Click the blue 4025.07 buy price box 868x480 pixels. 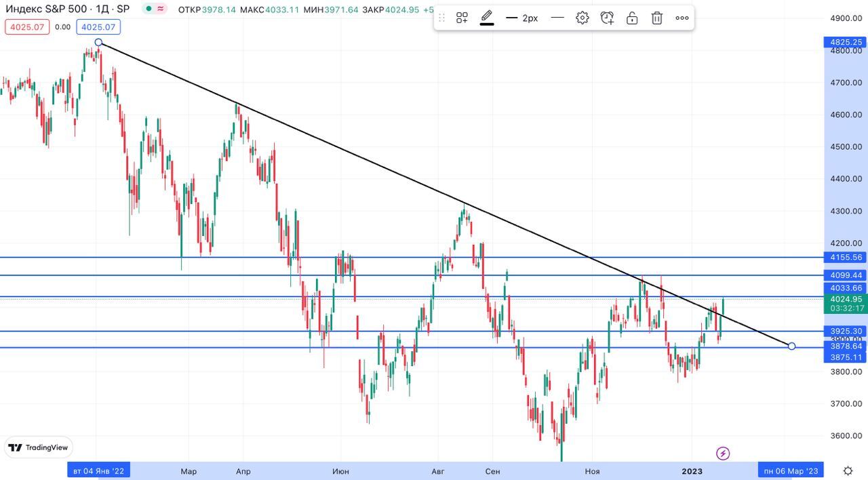point(98,27)
